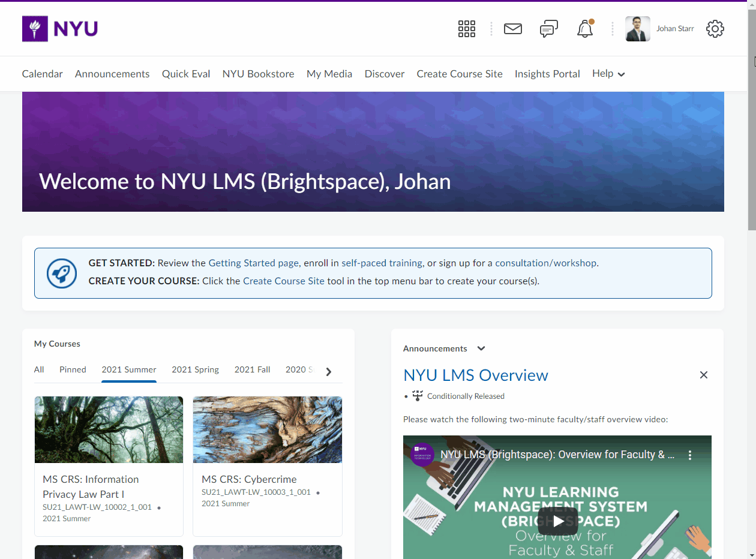Open the Insights Portal

547,74
